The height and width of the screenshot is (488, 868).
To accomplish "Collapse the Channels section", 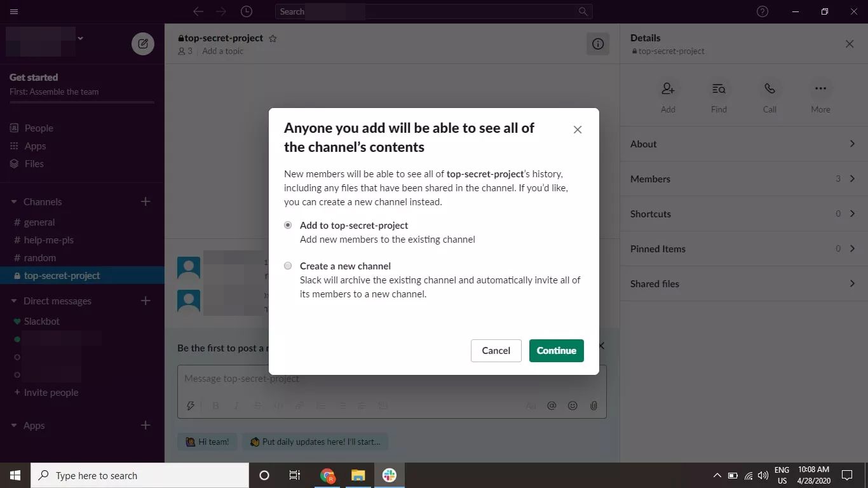I will point(14,201).
